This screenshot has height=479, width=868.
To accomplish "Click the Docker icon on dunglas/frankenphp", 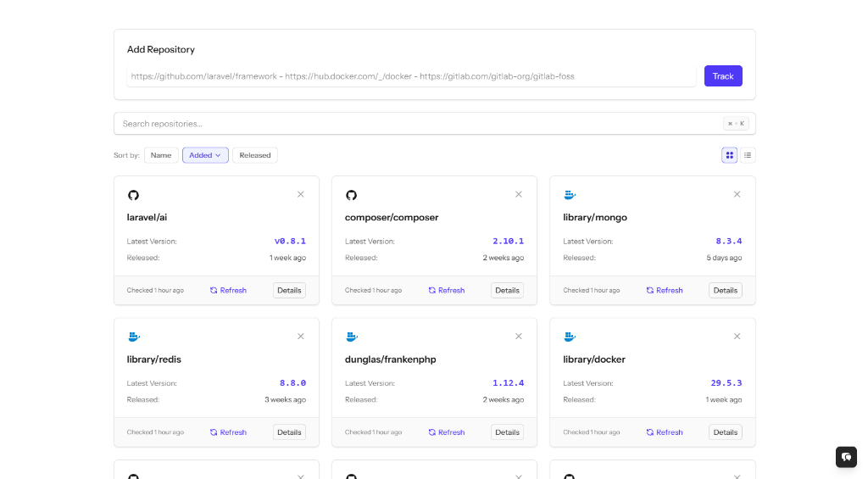I will pos(352,337).
